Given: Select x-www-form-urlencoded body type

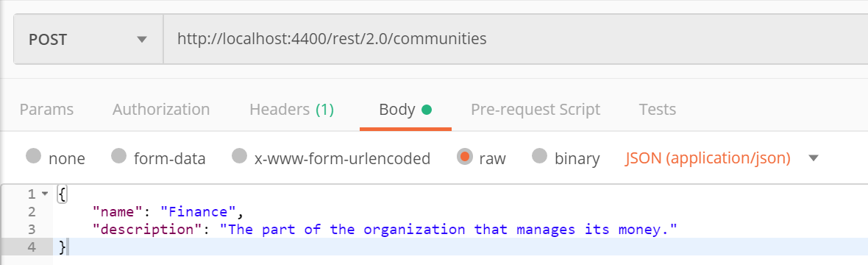Looking at the screenshot, I should pyautogui.click(x=239, y=157).
